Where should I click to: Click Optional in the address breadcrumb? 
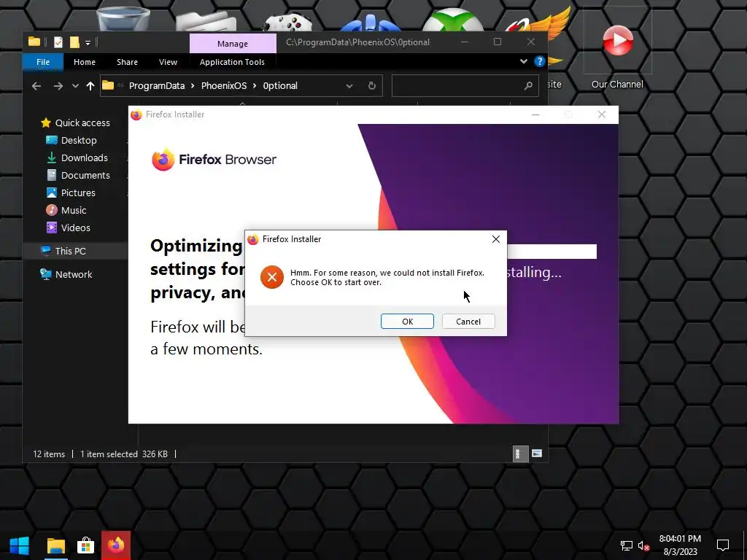[280, 86]
